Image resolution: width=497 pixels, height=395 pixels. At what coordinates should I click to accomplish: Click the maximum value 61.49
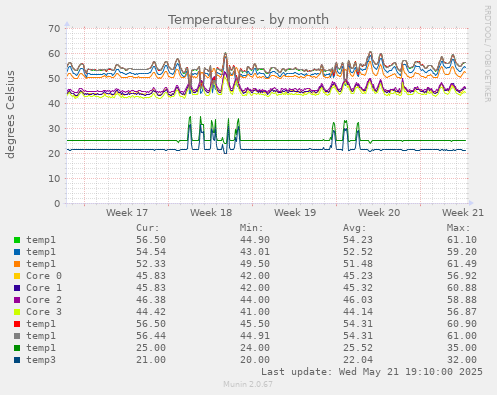pyautogui.click(x=462, y=264)
